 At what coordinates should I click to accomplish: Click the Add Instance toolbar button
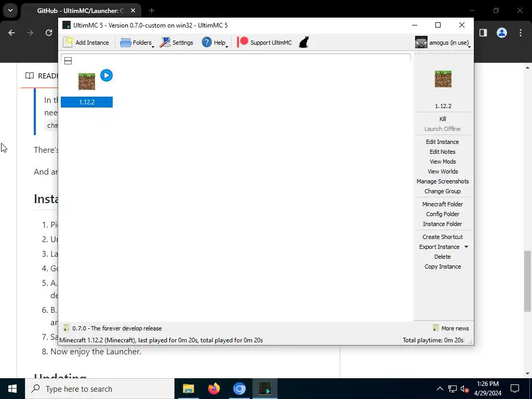tap(87, 43)
